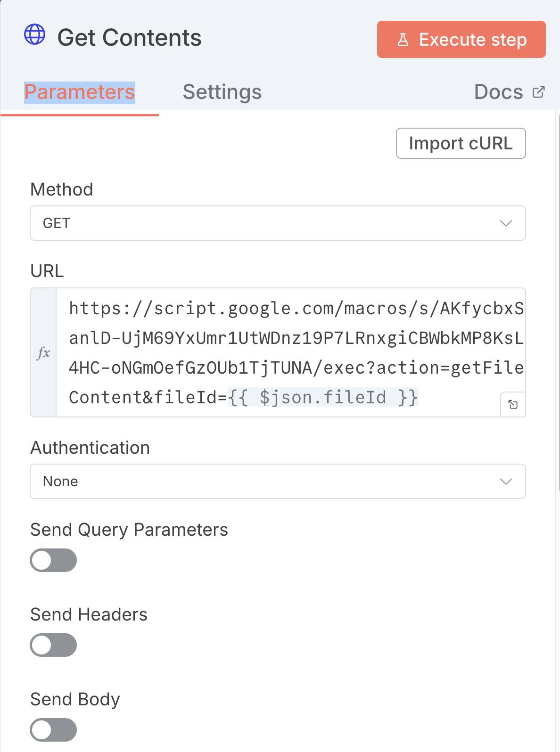Toggle Send Body on

pyautogui.click(x=53, y=730)
